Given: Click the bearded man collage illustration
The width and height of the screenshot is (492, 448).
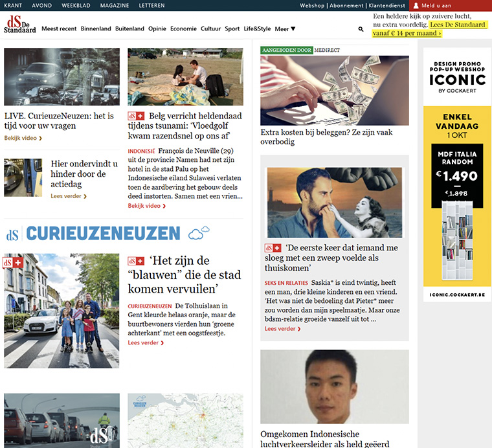Looking at the screenshot, I should 335,203.
